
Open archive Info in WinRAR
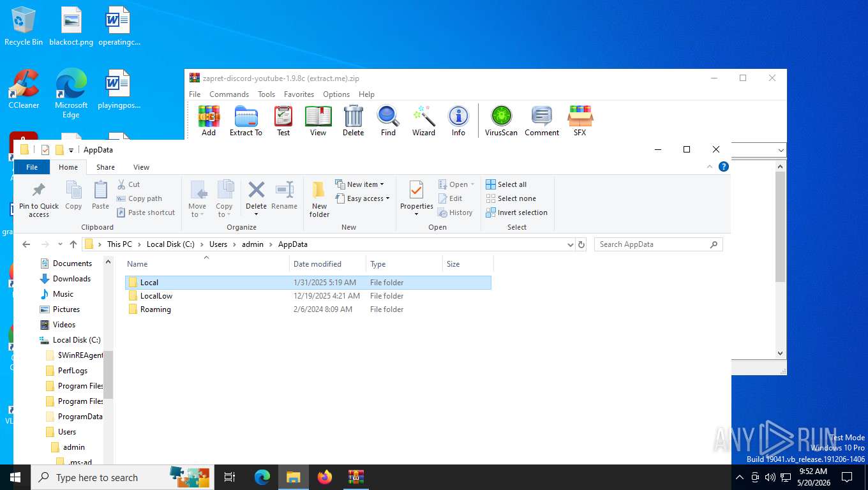pos(458,121)
